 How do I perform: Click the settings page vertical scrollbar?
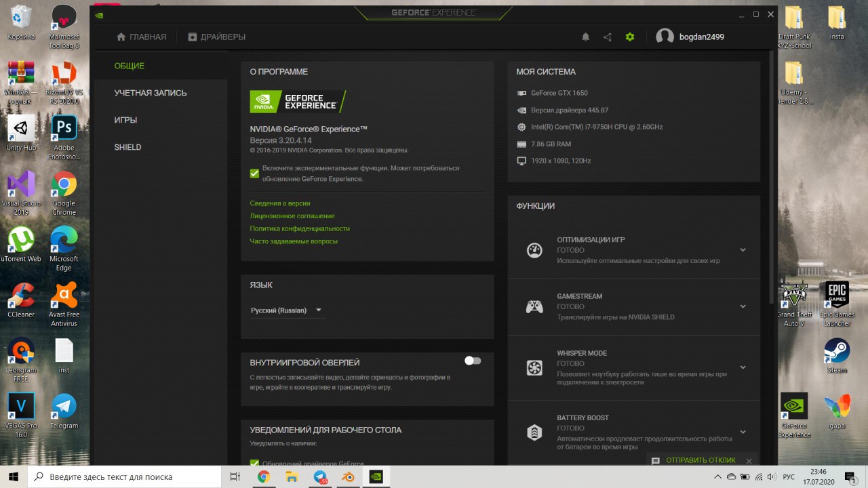point(770,176)
